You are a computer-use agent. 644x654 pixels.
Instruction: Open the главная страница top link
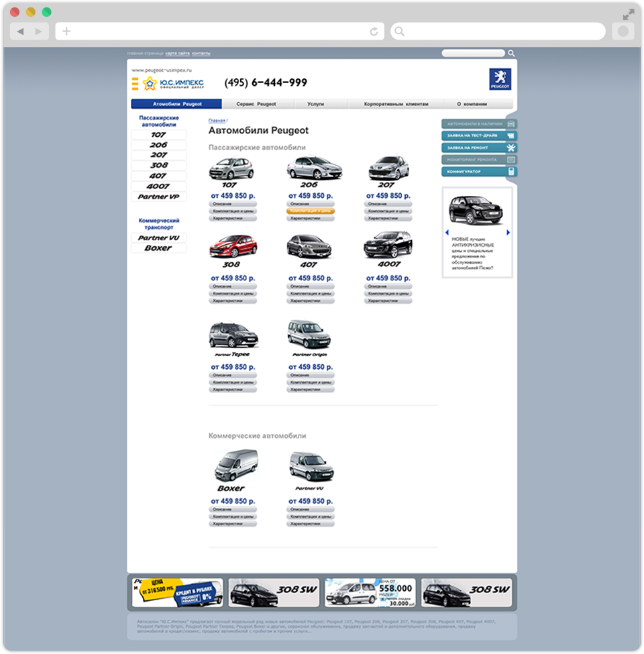point(145,54)
